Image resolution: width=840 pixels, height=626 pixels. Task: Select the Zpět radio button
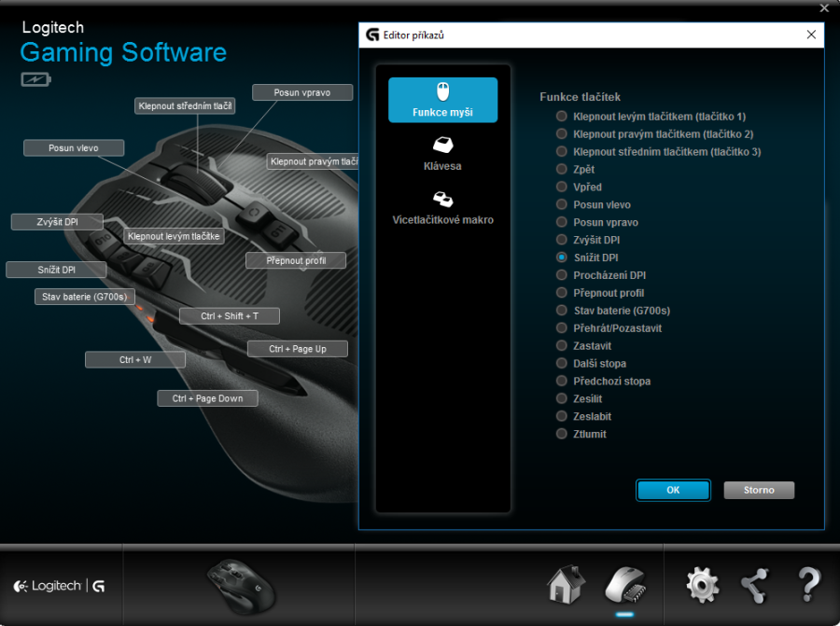[x=562, y=169]
